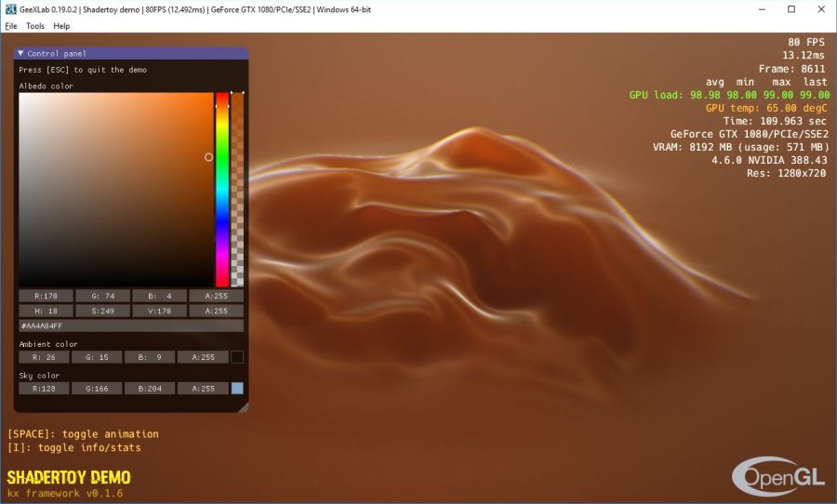Click 'Press [ESC] to quit the demo' text

tap(83, 70)
